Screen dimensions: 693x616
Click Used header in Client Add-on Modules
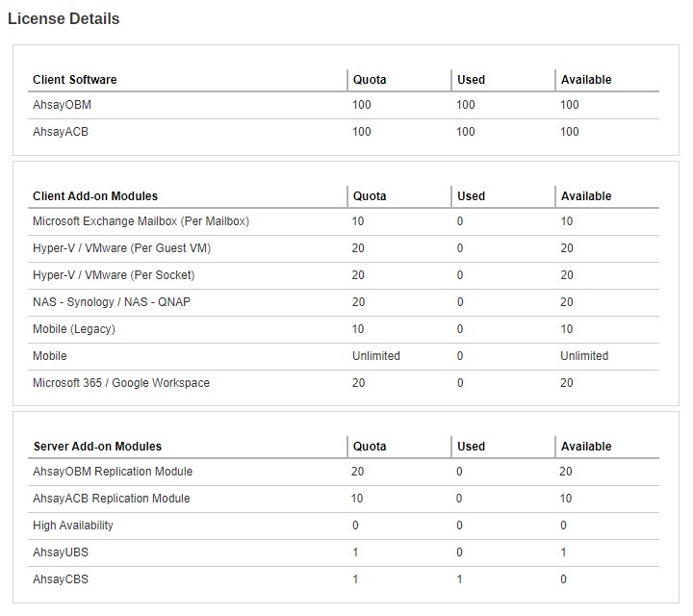tap(471, 196)
